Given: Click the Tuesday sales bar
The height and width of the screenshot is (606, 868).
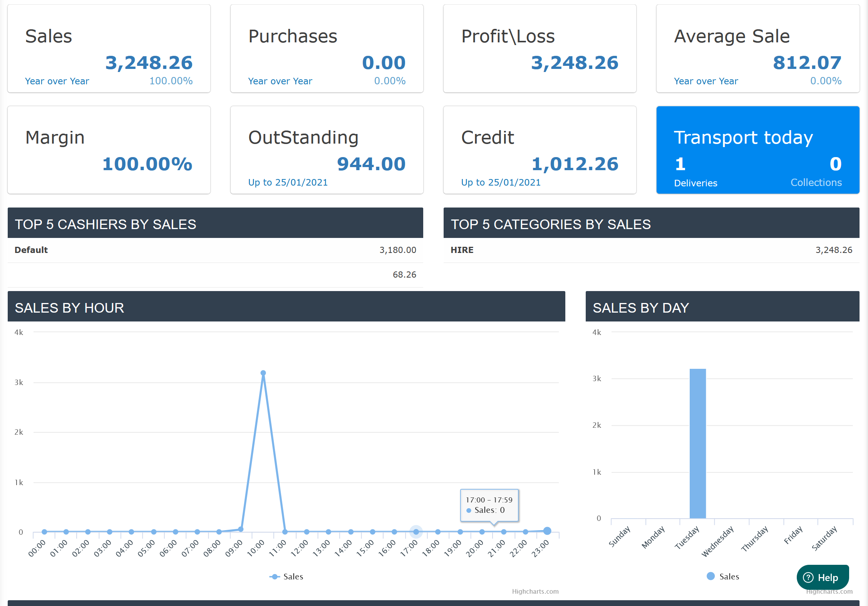Looking at the screenshot, I should coord(697,443).
